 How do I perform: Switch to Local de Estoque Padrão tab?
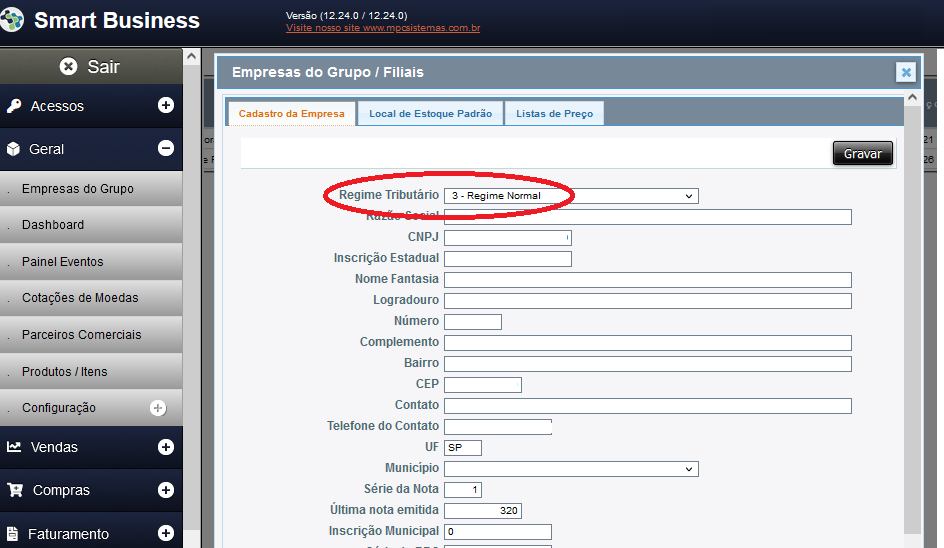pos(430,114)
